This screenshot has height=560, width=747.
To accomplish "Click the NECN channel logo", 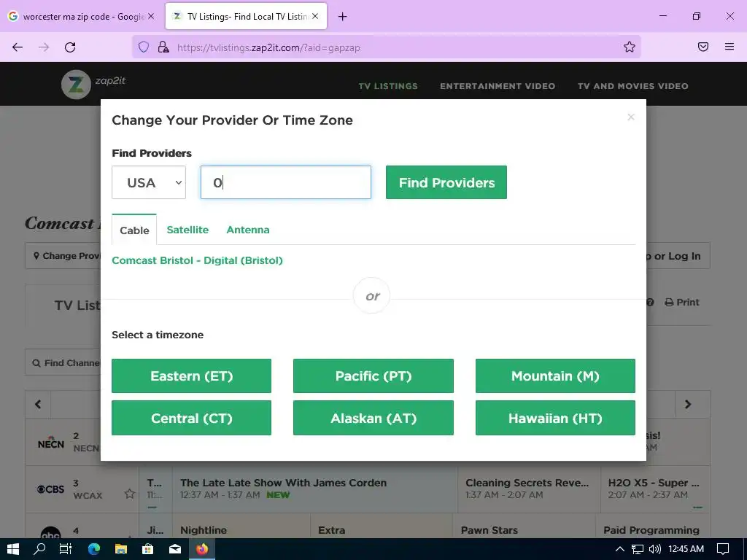I will click(x=51, y=443).
